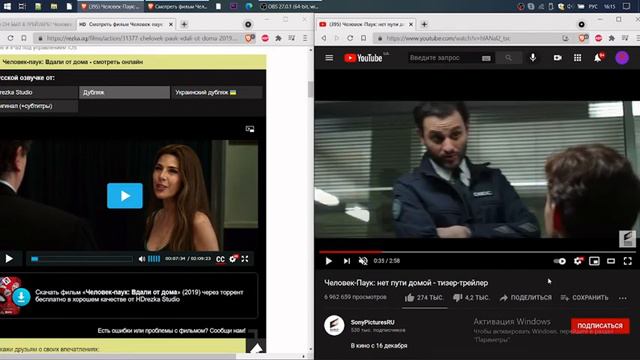Open picture-in-picture icon on HDrezka player

click(x=250, y=129)
